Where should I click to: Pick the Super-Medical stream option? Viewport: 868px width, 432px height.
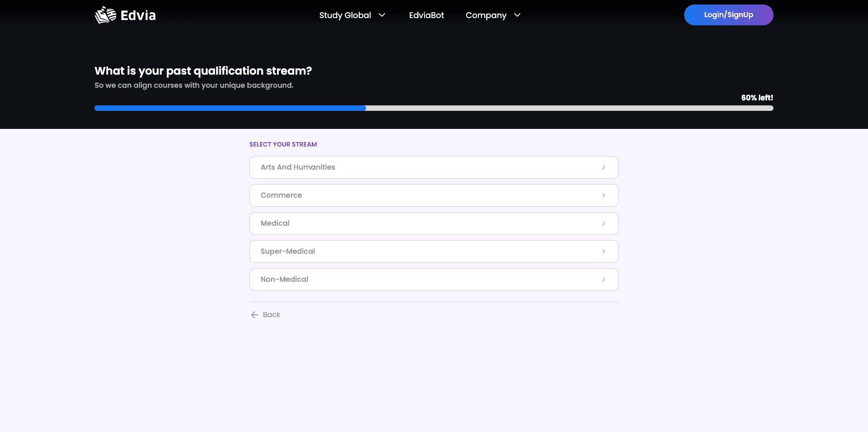pos(434,252)
